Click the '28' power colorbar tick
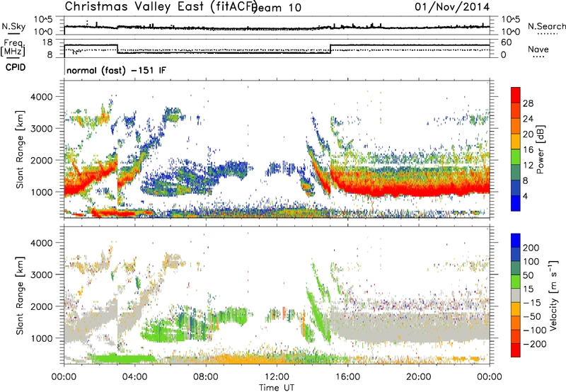566x392 pixels. [x=528, y=103]
